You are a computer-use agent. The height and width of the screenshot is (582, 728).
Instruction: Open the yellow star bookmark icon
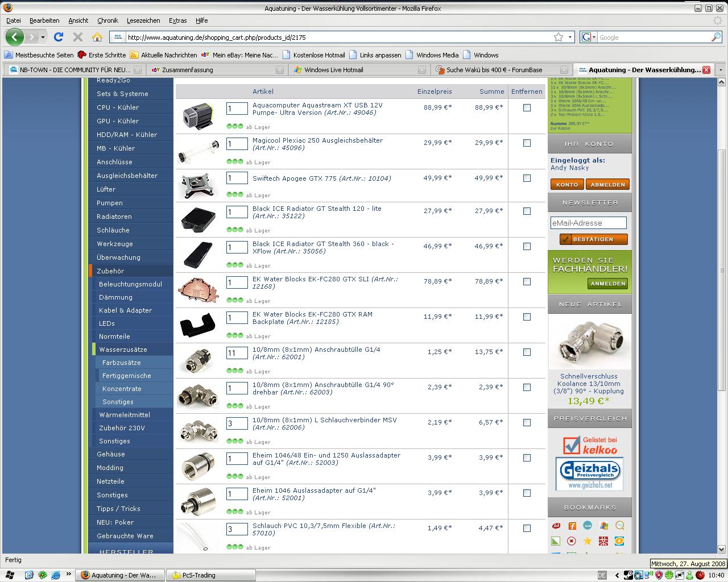tap(588, 541)
